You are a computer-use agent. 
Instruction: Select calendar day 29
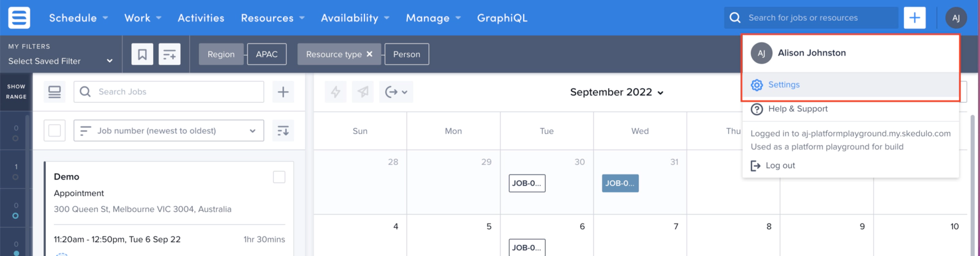[486, 162]
